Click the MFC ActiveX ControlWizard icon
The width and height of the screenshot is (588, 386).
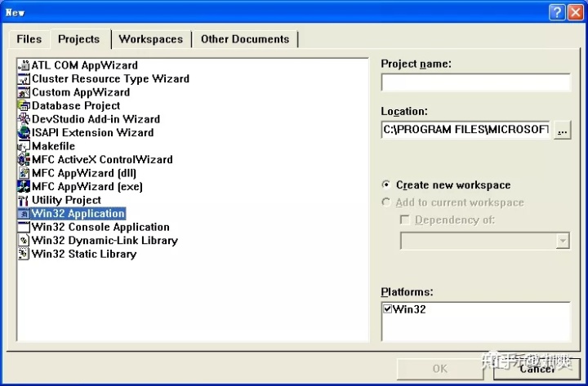point(24,160)
